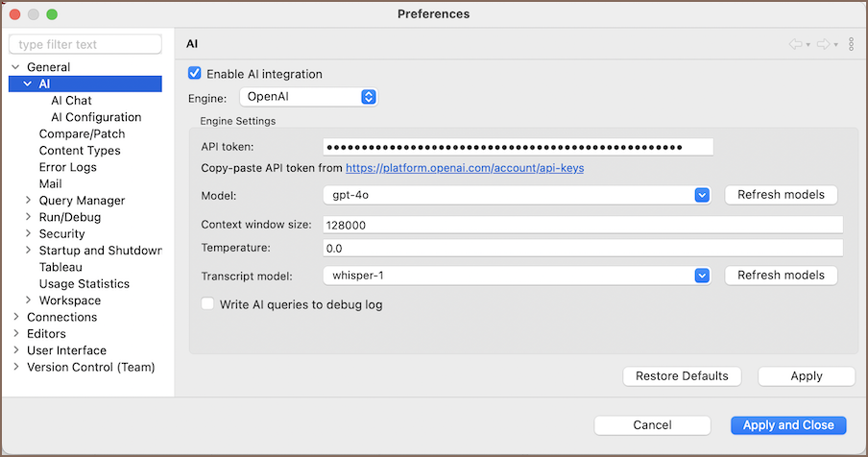
Task: Open the Engine dropdown showing OpenAI
Action: [x=307, y=97]
